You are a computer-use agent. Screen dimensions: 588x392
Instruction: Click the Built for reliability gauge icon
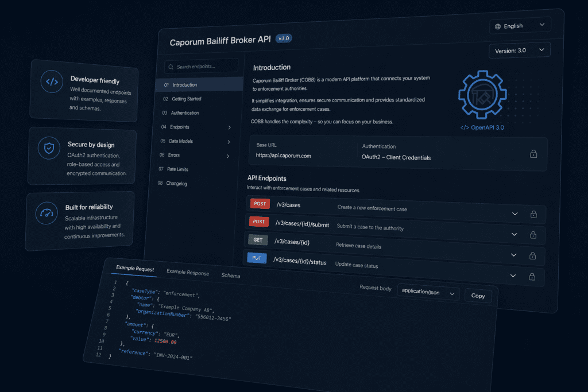coord(47,213)
